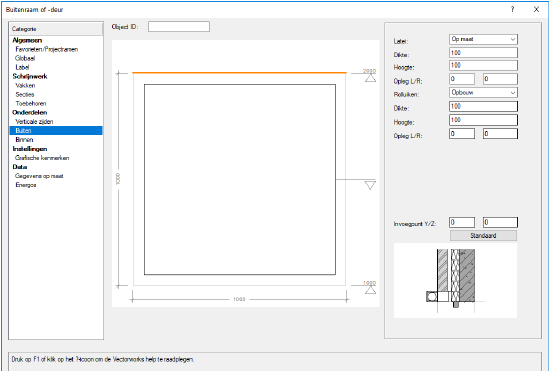This screenshot has height=371, width=550.
Task: Click the Dikte field below Rolluiken
Action: point(483,106)
